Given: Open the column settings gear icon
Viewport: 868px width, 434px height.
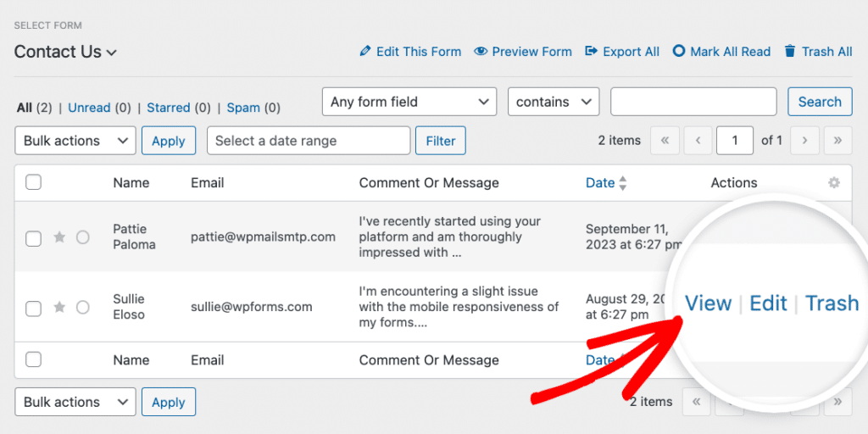Looking at the screenshot, I should tap(834, 183).
